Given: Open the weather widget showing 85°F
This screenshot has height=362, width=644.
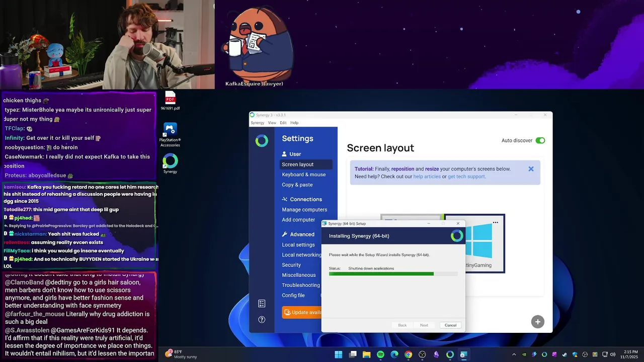Looking at the screenshot, I should (x=181, y=354).
